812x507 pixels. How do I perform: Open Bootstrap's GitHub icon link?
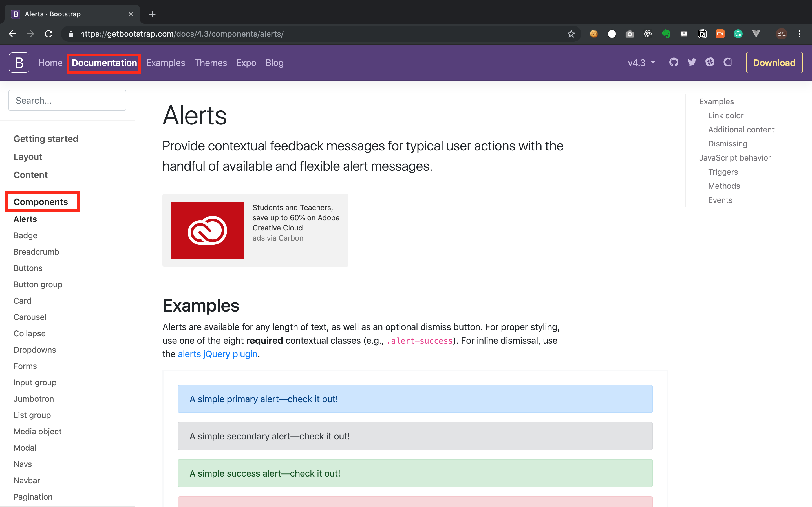tap(673, 62)
